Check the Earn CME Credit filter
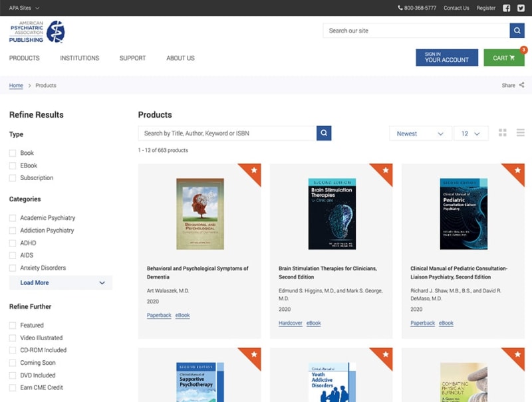532x402 pixels. click(x=13, y=387)
